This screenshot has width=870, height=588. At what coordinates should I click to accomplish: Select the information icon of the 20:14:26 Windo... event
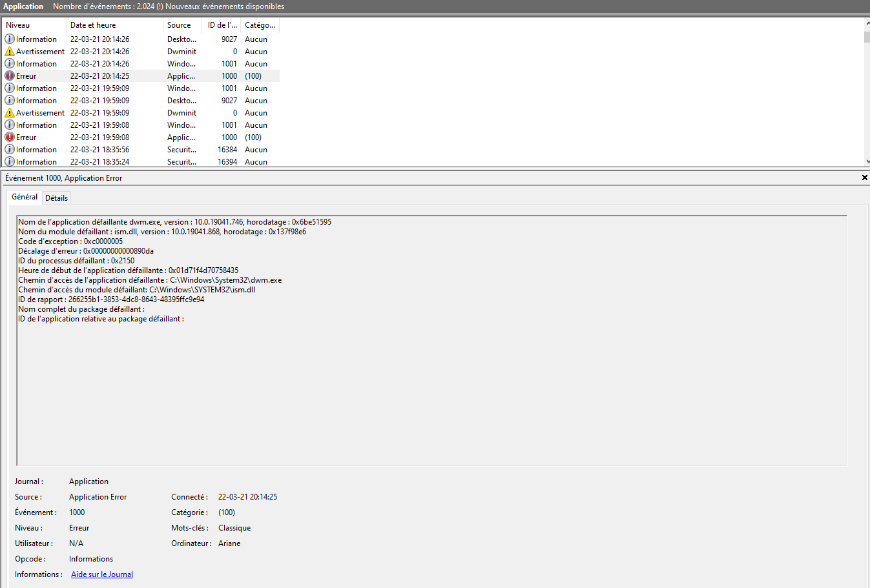(x=10, y=64)
